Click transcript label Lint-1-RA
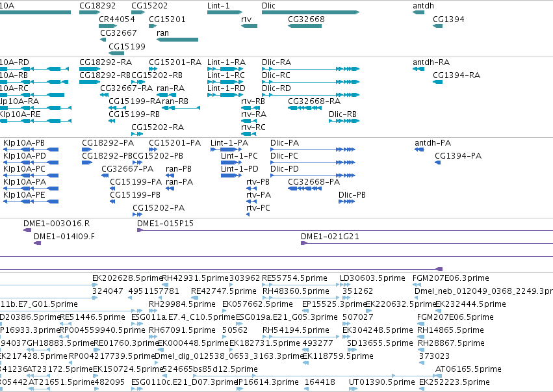The width and height of the screenshot is (553, 392). point(226,62)
